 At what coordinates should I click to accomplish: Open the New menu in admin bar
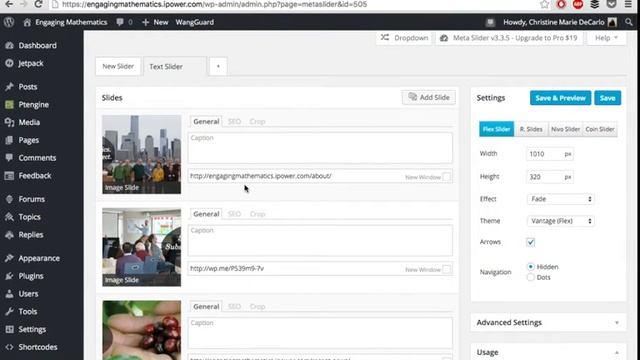[x=155, y=22]
